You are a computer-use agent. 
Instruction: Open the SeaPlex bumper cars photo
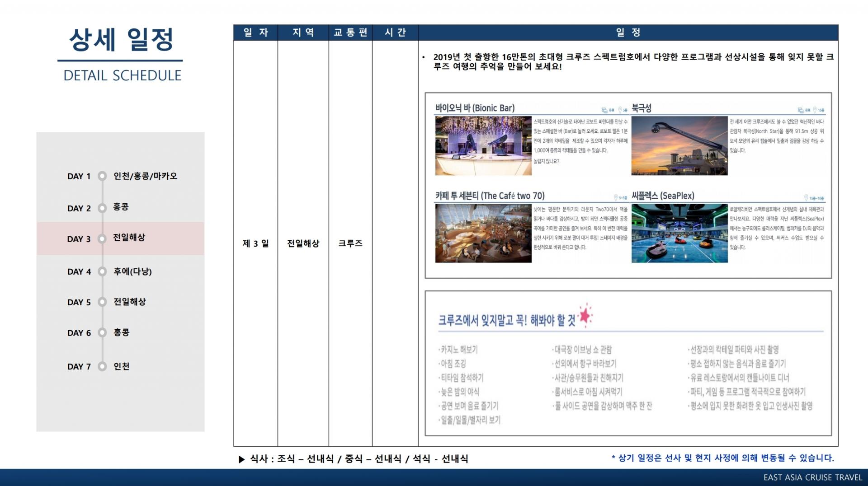(x=679, y=233)
